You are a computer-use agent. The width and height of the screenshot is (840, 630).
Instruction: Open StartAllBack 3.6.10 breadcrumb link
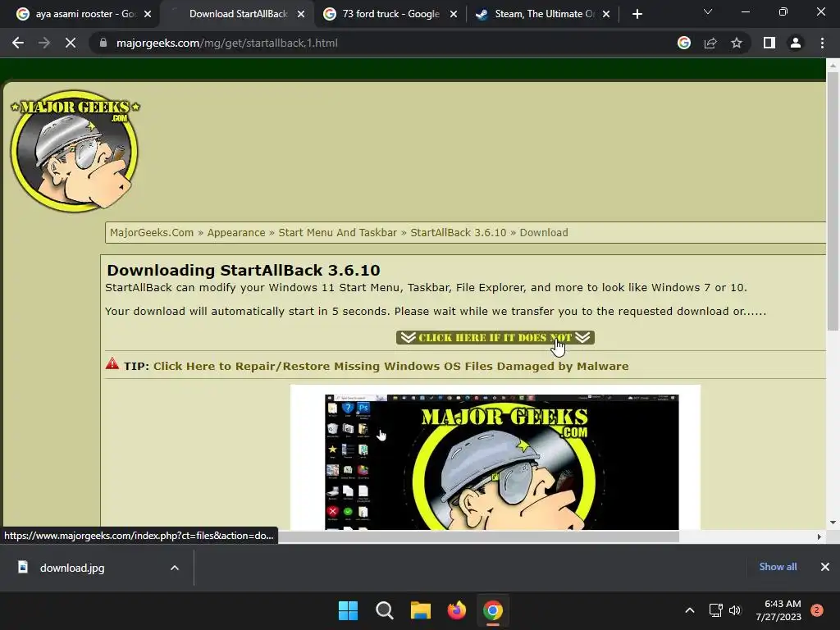458,232
